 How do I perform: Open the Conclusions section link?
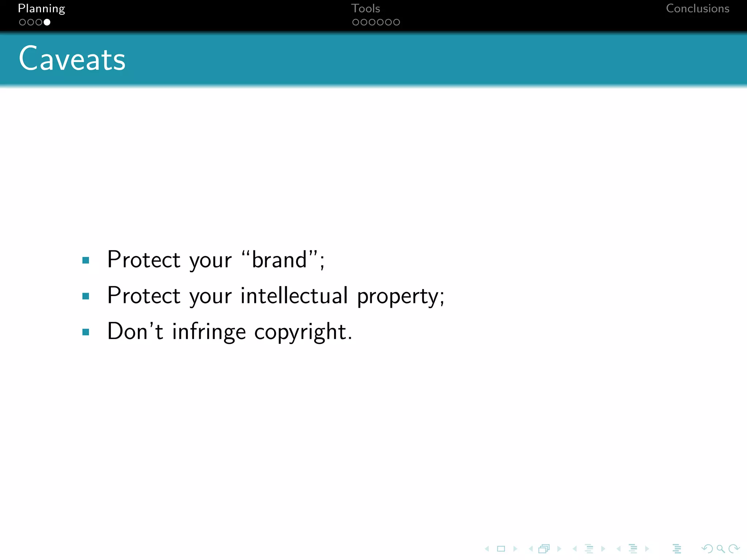click(697, 8)
